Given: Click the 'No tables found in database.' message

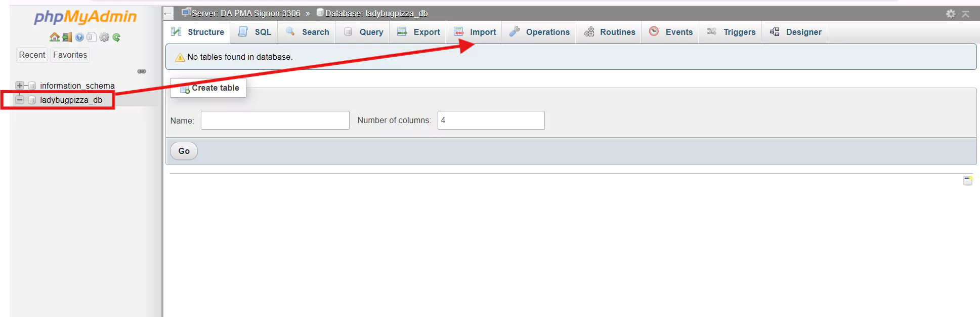Looking at the screenshot, I should coord(240,57).
